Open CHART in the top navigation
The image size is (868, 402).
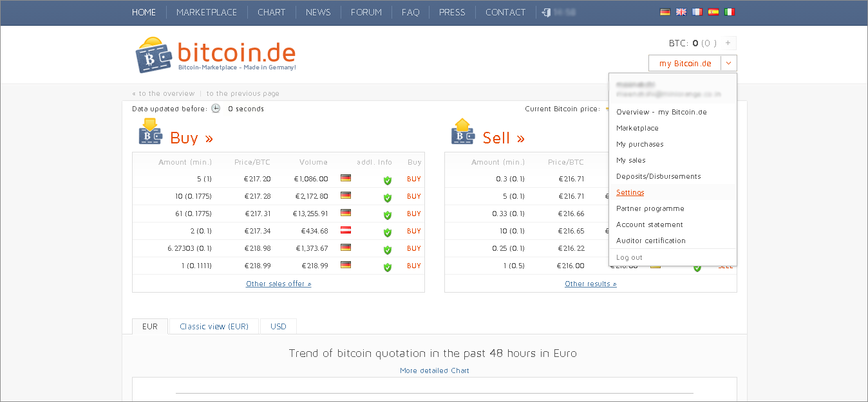coord(271,12)
